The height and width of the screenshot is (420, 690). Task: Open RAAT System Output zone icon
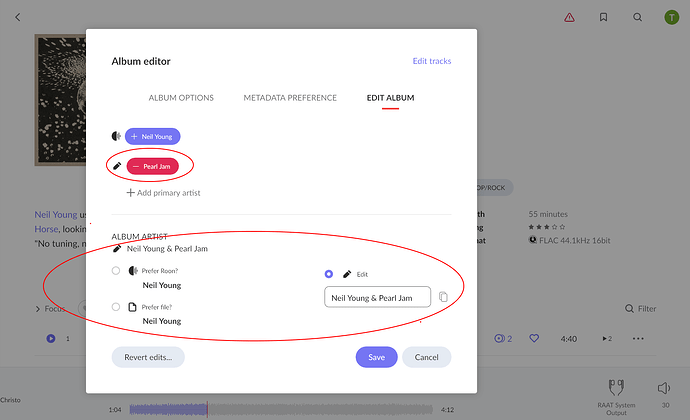click(616, 387)
